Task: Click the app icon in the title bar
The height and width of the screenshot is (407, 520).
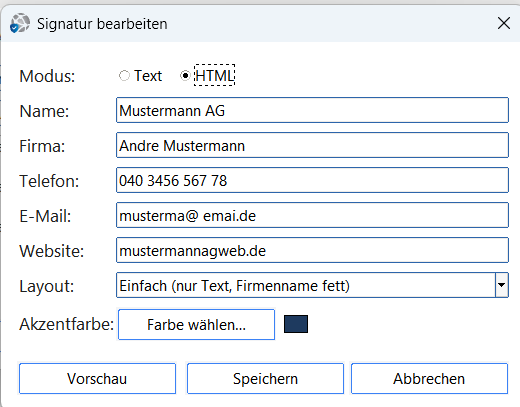Action: 20,23
